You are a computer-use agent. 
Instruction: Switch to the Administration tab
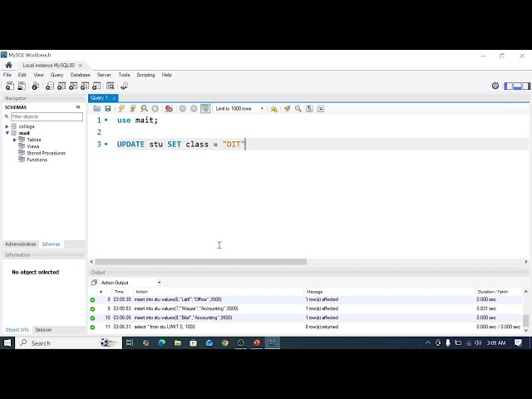pos(20,244)
